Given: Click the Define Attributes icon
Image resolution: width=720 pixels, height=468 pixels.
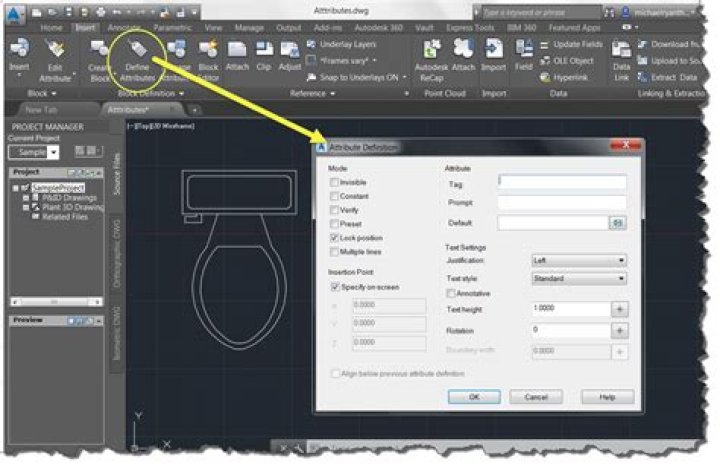Looking at the screenshot, I should point(137,49).
